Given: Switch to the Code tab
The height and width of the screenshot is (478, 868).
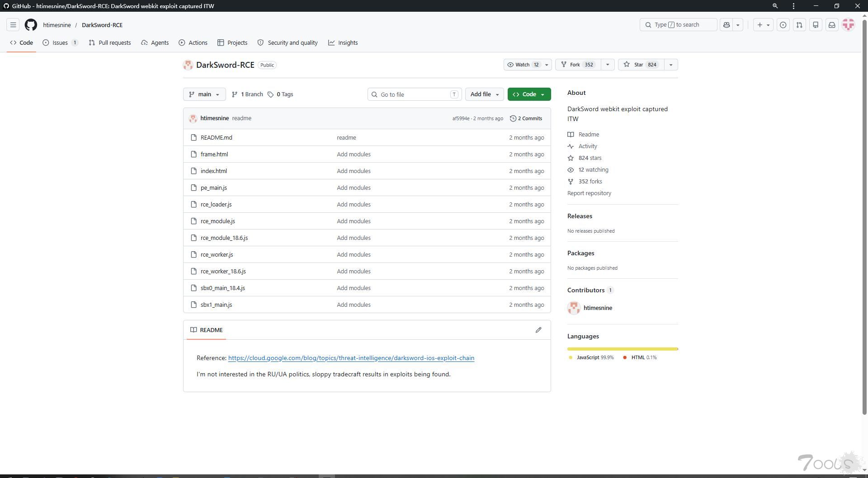Looking at the screenshot, I should point(21,42).
